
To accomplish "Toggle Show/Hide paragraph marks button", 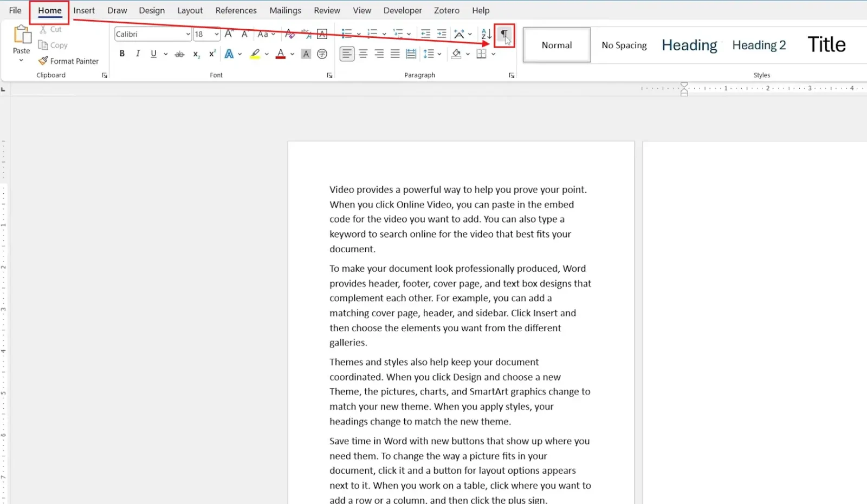I will click(504, 35).
